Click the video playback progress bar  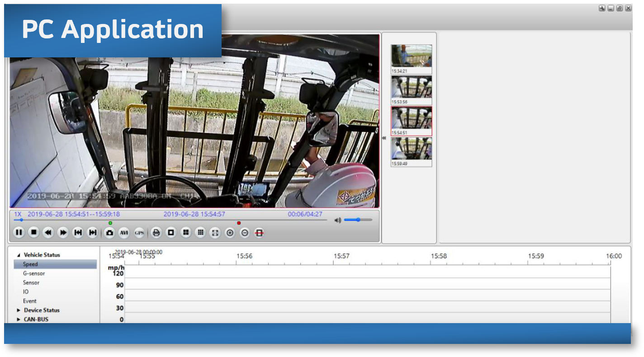170,220
